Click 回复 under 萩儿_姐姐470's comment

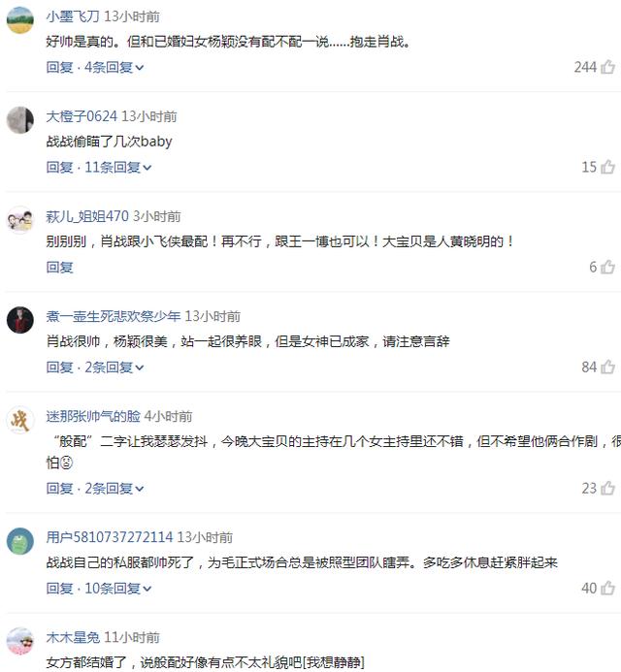pyautogui.click(x=59, y=268)
